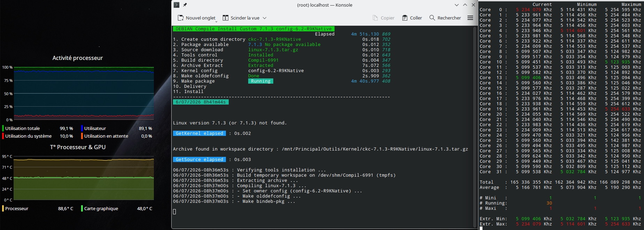Open the Konsole hamburger menu
644x230 pixels.
(x=470, y=18)
